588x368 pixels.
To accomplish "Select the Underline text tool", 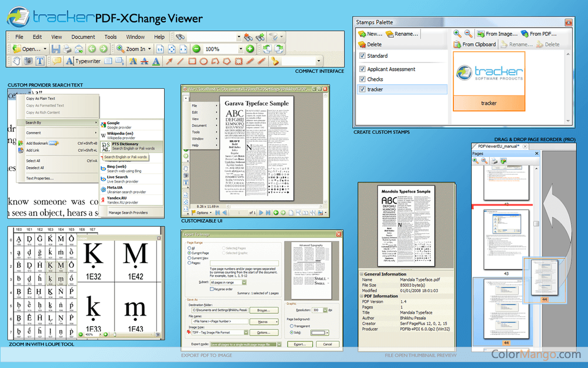I will point(156,61).
